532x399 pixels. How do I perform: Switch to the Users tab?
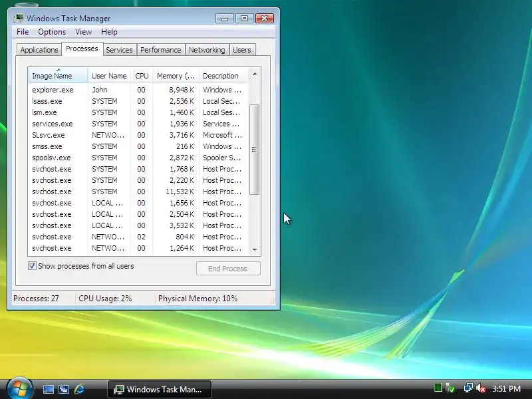[x=242, y=50]
